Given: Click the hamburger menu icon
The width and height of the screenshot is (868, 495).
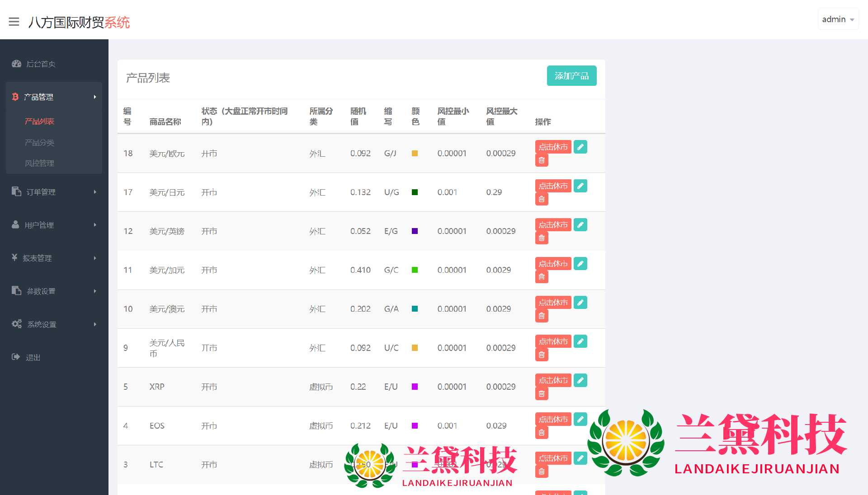Looking at the screenshot, I should tap(14, 22).
